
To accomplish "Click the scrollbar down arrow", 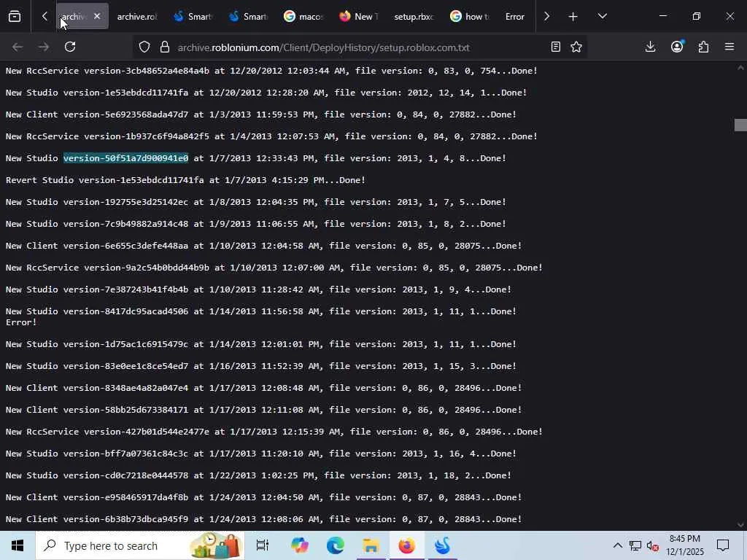I will coord(740,525).
